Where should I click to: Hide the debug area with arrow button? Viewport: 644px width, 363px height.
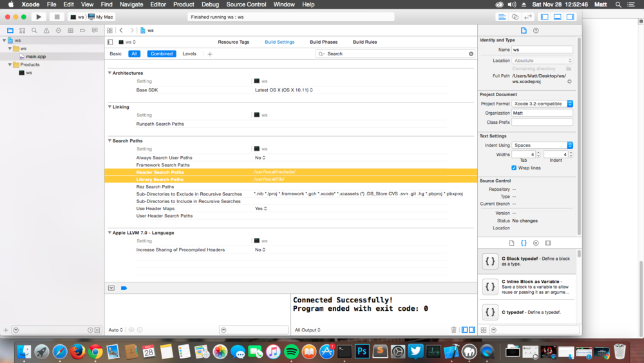point(111,288)
